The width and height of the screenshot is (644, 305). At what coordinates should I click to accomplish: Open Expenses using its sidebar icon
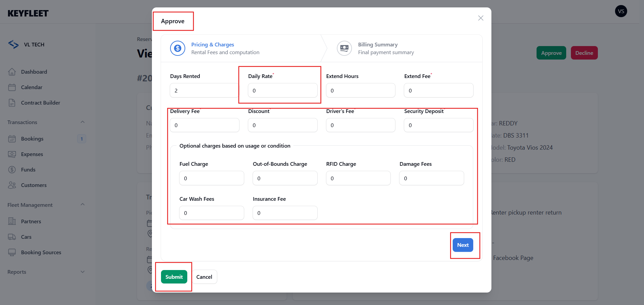[x=12, y=154]
